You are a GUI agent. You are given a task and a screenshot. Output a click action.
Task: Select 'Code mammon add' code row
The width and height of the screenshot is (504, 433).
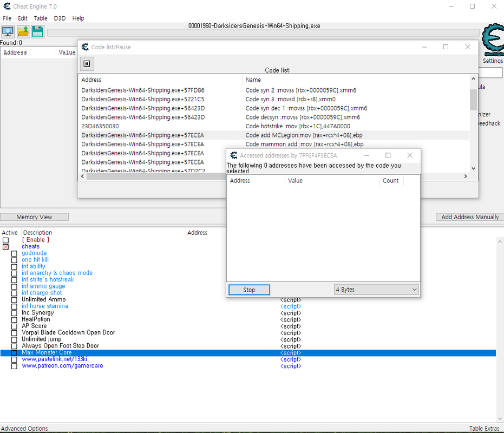pos(274,144)
